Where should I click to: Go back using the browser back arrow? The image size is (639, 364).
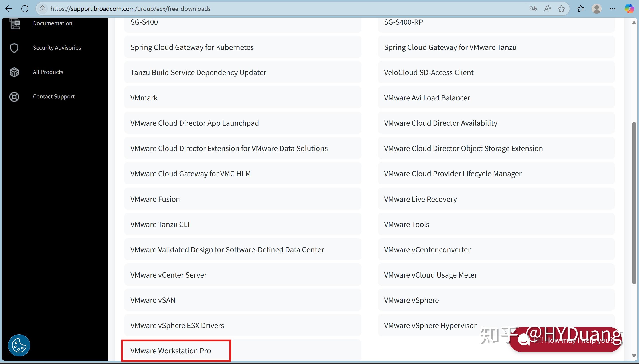click(9, 8)
